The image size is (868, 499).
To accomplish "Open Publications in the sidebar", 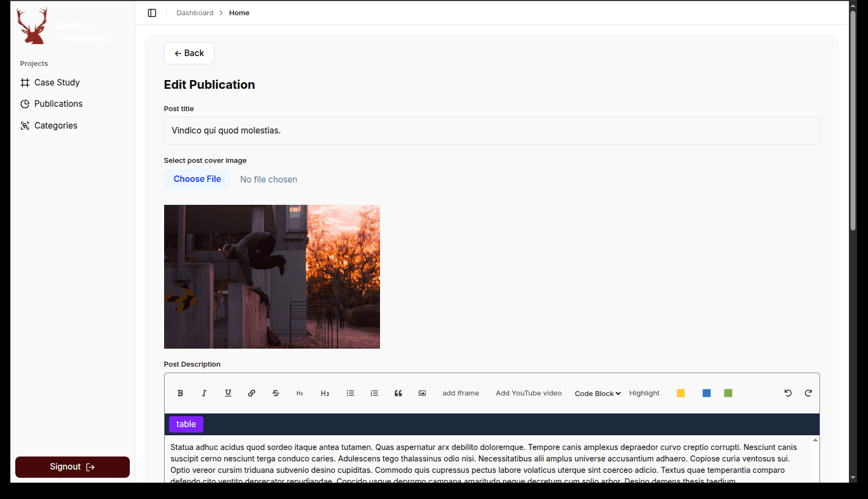I will (58, 104).
